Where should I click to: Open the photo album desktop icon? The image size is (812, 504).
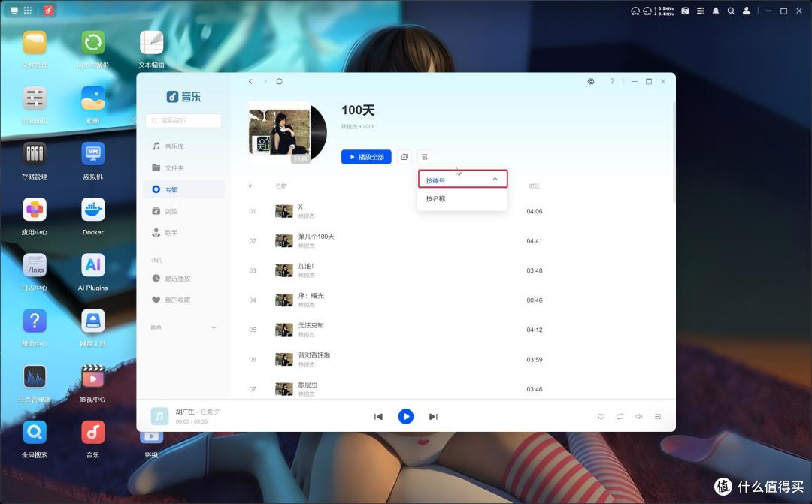point(92,99)
